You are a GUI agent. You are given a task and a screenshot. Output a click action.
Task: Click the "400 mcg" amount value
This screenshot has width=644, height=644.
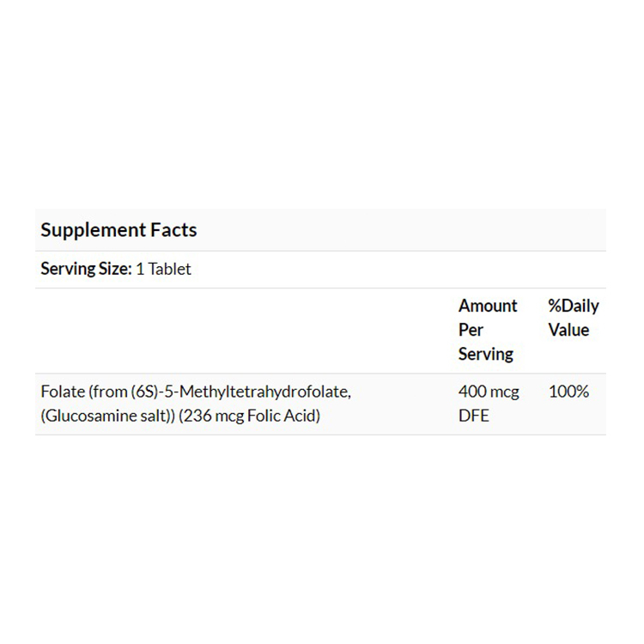point(489,392)
